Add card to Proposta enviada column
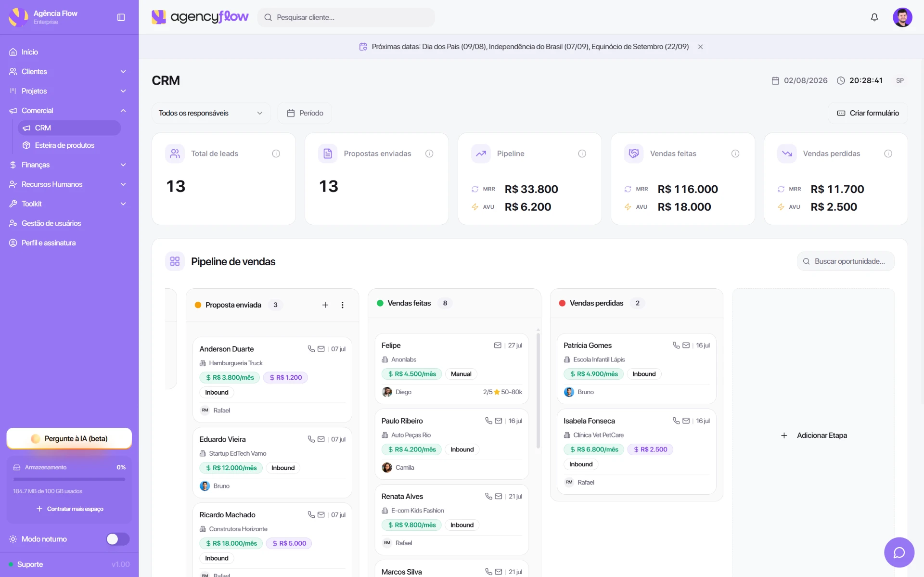This screenshot has height=577, width=924. pos(325,305)
